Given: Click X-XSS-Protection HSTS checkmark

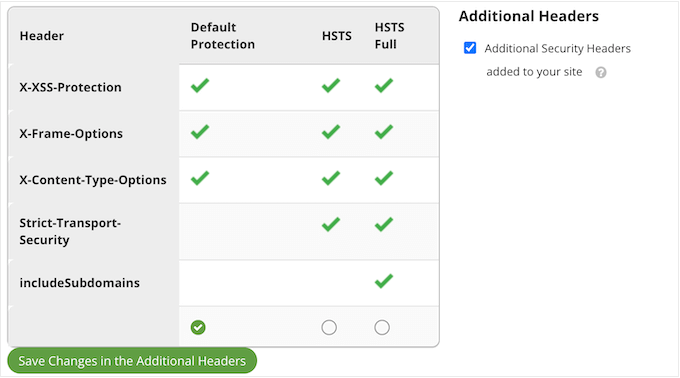Looking at the screenshot, I should (x=331, y=85).
